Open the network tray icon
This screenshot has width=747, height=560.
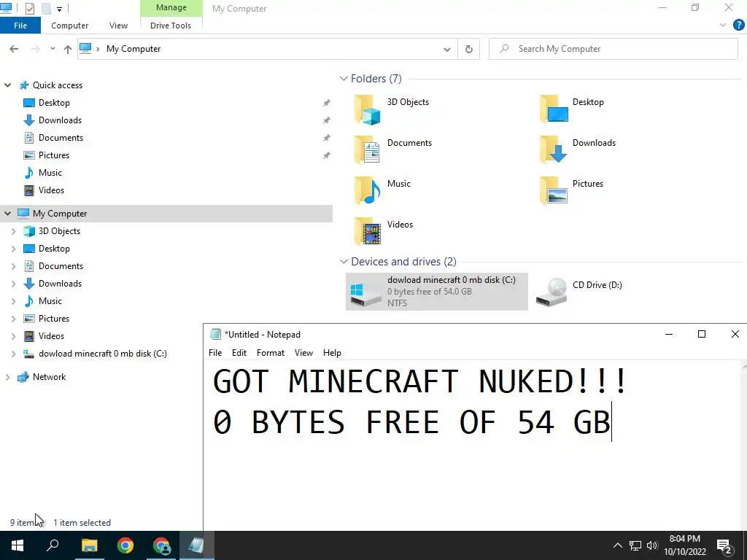click(x=635, y=545)
